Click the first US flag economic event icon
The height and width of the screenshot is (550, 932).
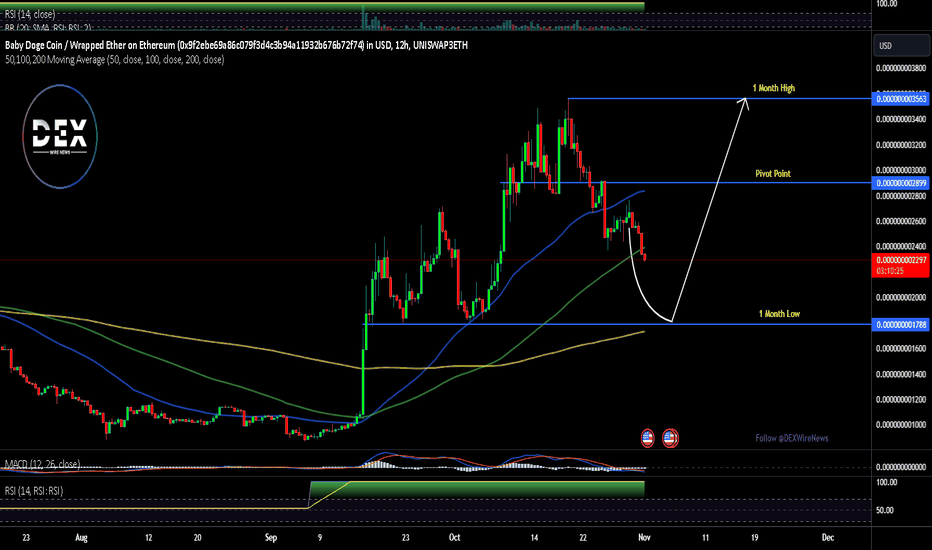[647, 438]
